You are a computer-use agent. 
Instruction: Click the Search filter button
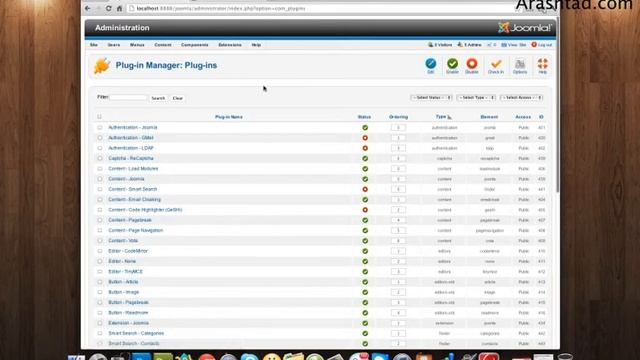(158, 98)
